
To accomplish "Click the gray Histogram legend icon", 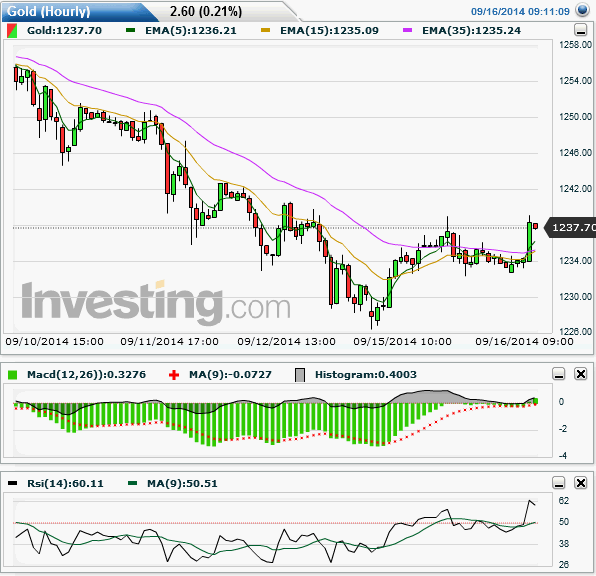I will click(300, 375).
